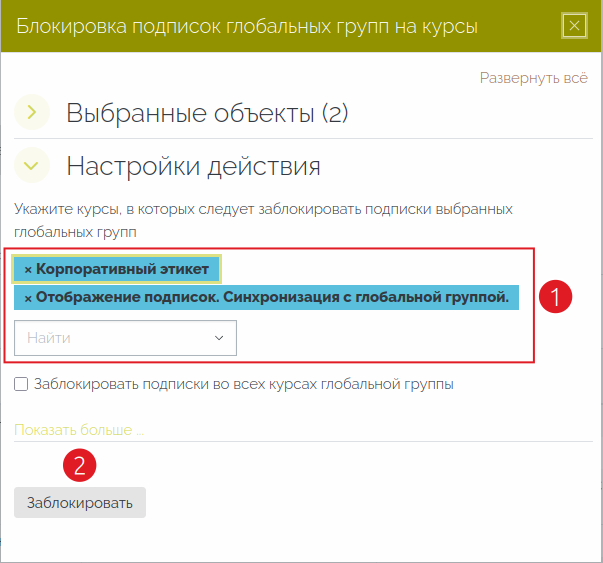
Task: Click red annotation marker number 1
Action: pos(555,297)
